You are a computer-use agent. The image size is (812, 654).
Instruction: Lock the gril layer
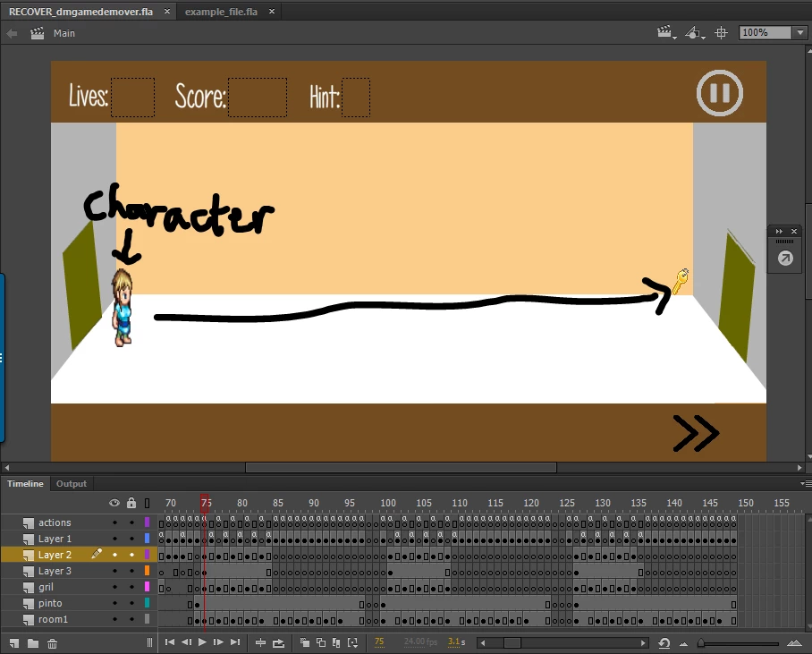pos(132,587)
